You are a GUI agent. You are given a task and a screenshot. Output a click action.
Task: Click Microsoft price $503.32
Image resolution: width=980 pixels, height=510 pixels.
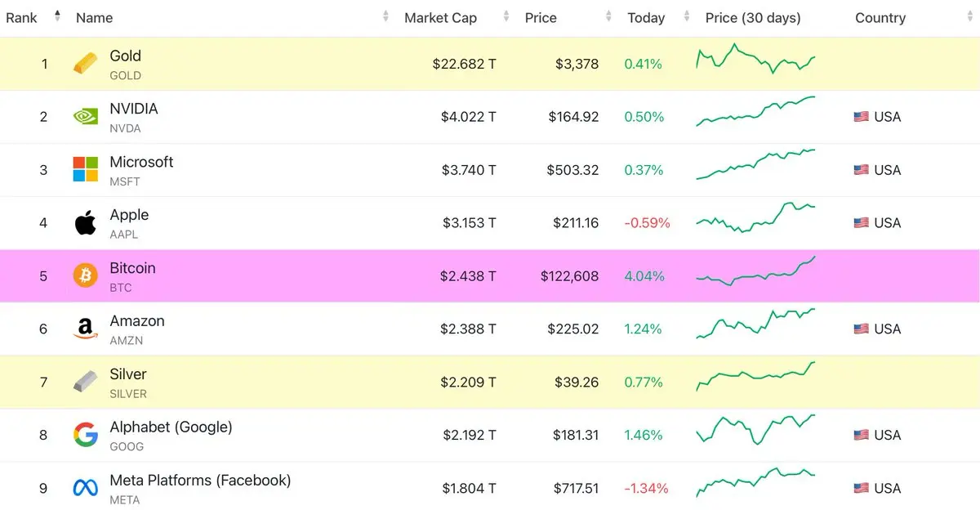tap(572, 170)
